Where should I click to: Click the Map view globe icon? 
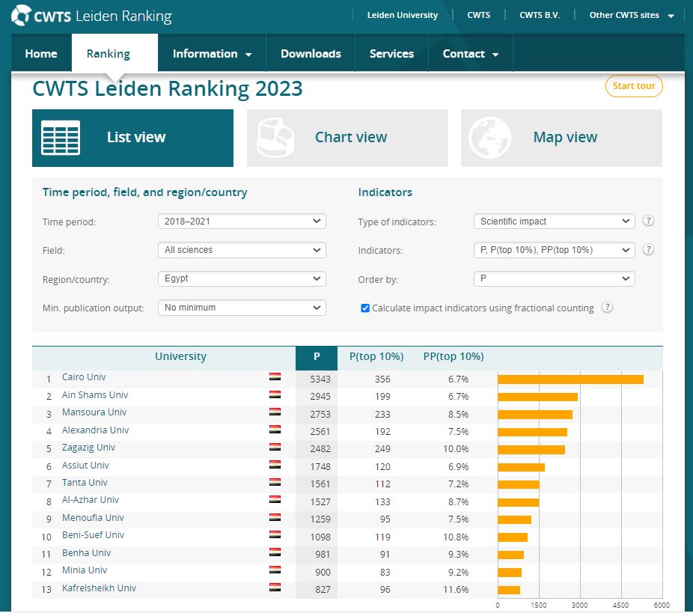click(x=489, y=138)
